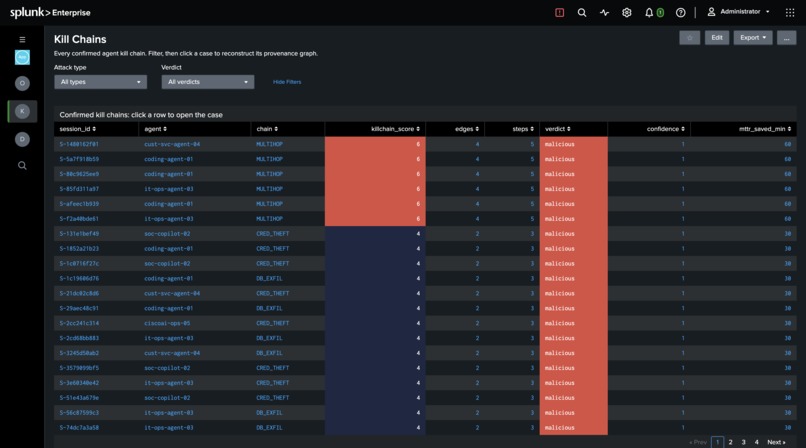Click the Hide Filters link

(x=287, y=82)
